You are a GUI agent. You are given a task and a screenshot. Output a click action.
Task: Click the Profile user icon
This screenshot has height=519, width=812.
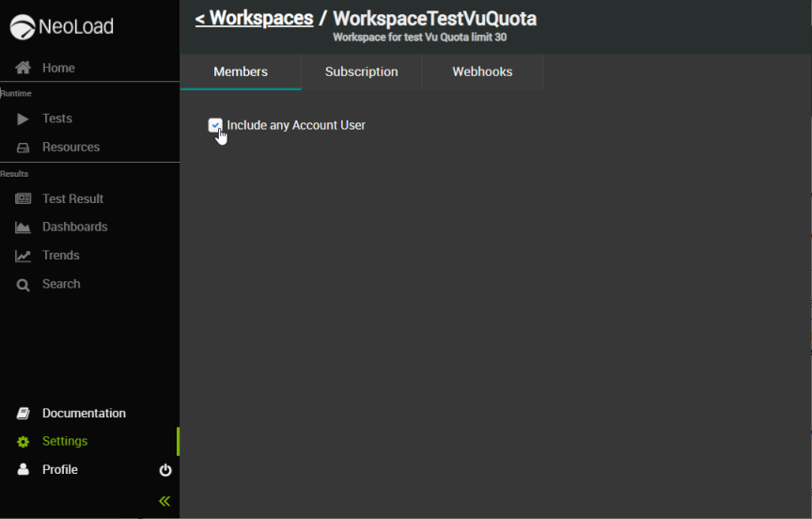(x=23, y=469)
